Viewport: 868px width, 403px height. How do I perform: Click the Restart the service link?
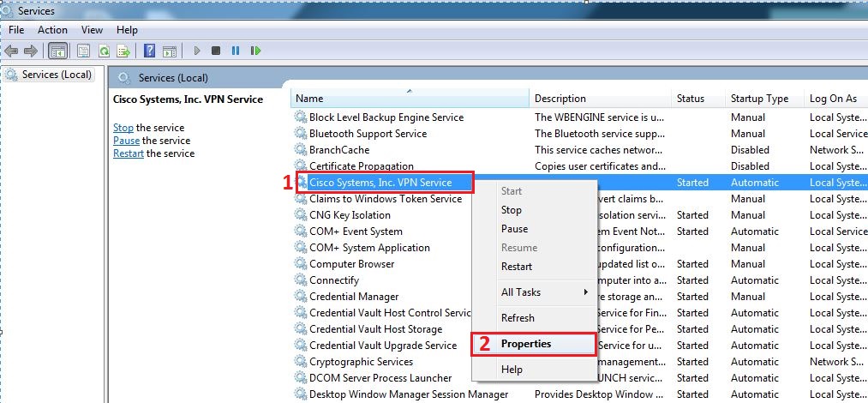(x=129, y=153)
